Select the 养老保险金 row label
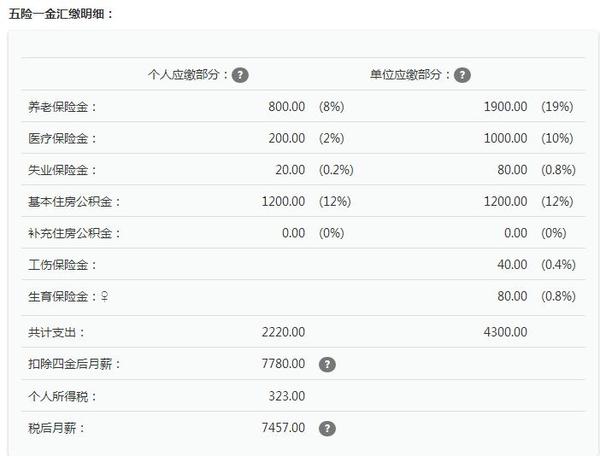Image resolution: width=600 pixels, height=456 pixels. tap(62, 107)
